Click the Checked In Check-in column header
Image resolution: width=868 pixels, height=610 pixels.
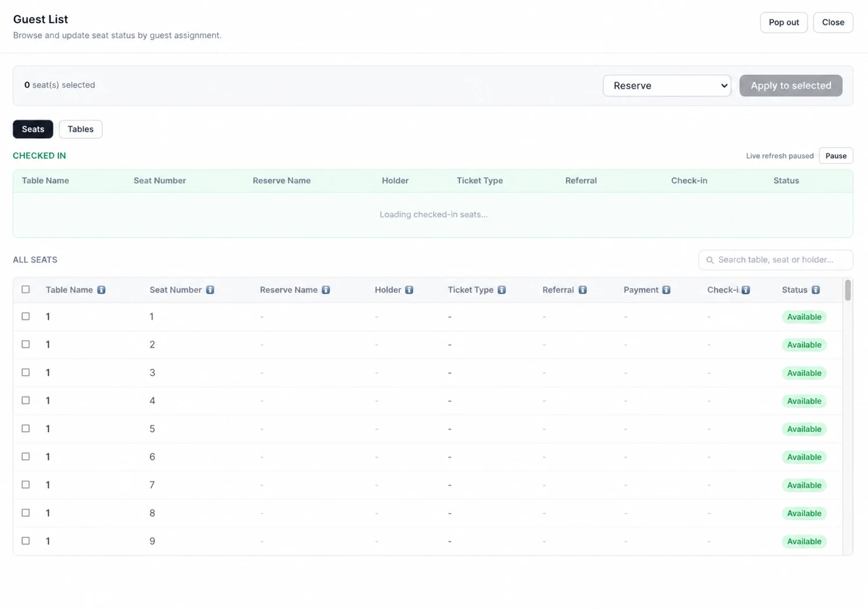click(689, 181)
